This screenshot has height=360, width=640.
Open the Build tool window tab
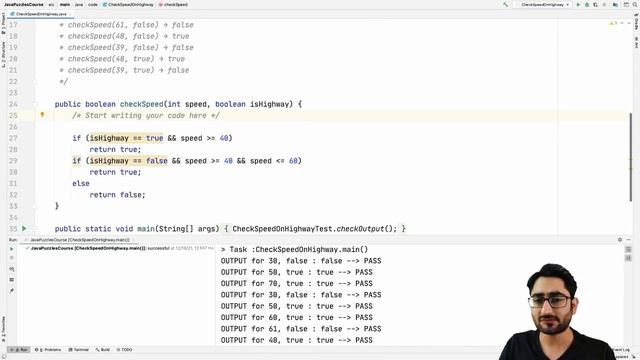click(x=102, y=350)
